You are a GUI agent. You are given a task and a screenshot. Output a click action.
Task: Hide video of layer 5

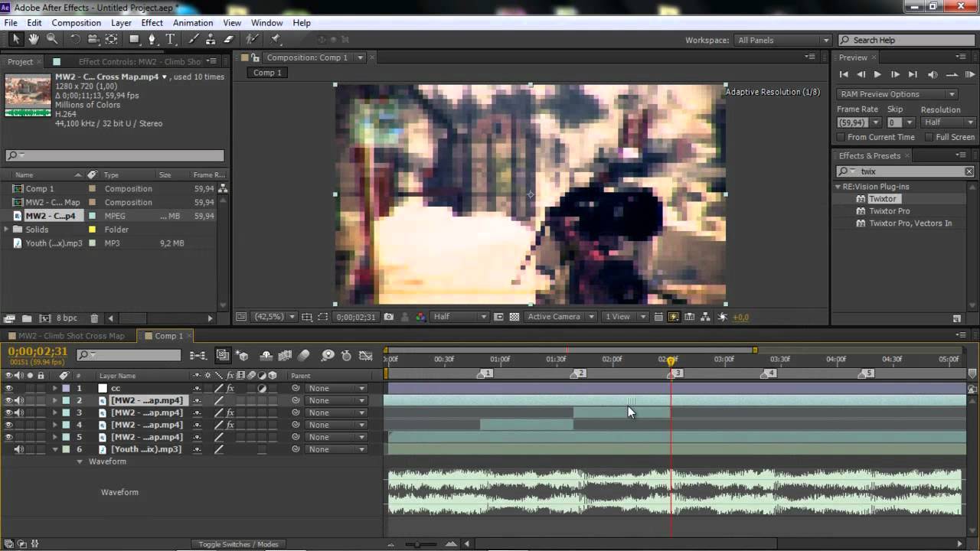9,437
